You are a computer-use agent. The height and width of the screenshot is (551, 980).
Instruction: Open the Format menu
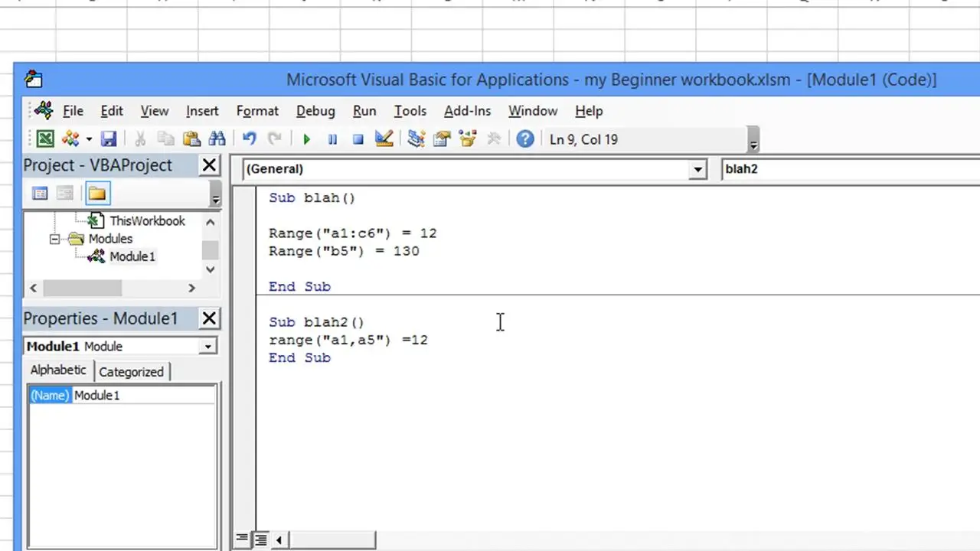[257, 111]
